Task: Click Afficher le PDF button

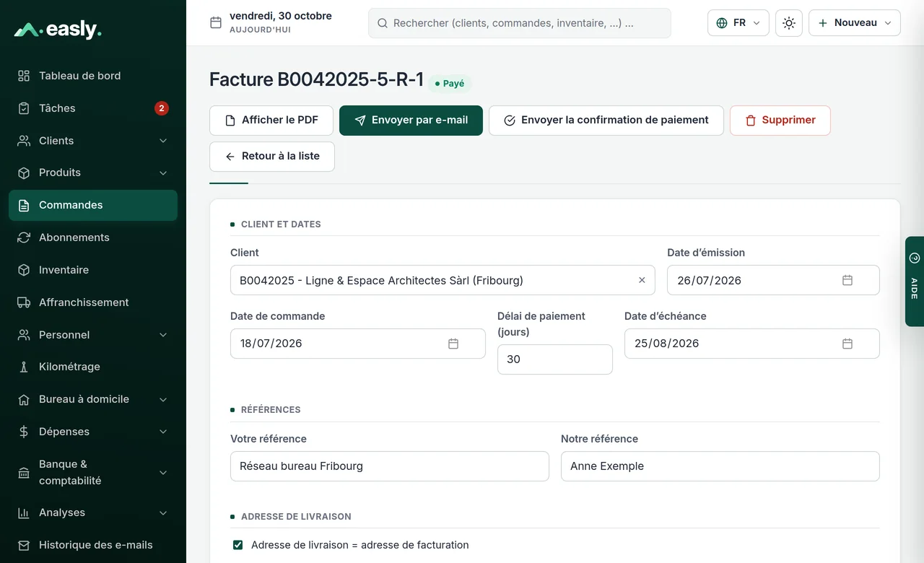Action: 271,121
